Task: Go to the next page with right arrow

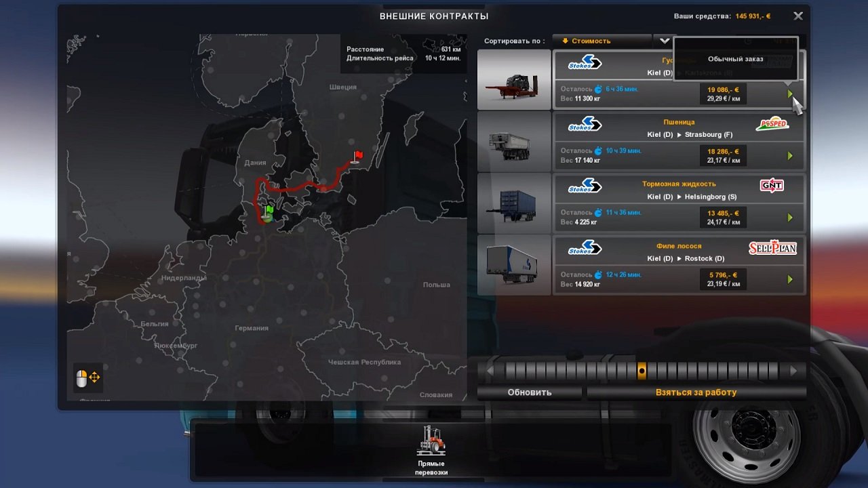Action: pyautogui.click(x=793, y=371)
